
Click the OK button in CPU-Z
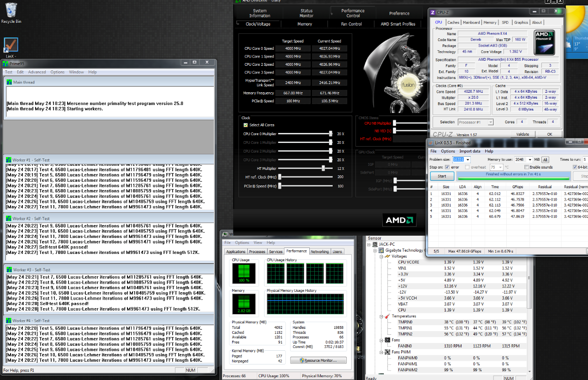coord(550,134)
